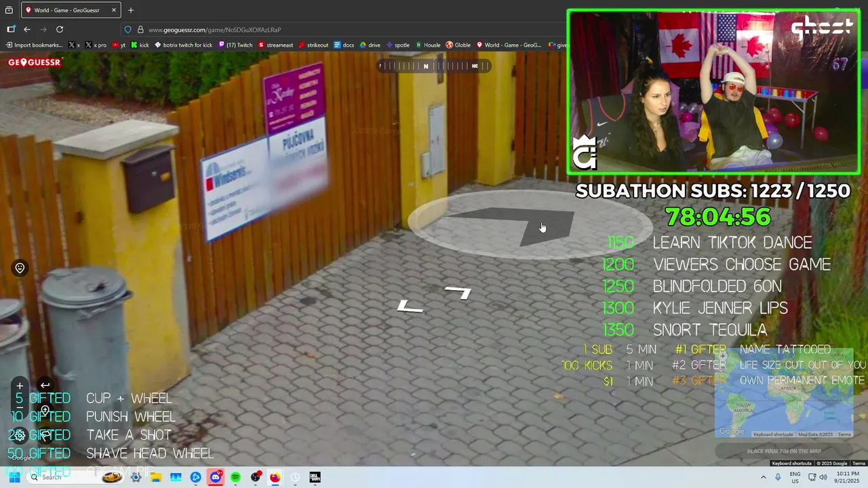Click the taskbar Search box
Viewport: 868px width, 488px height.
pos(76,477)
